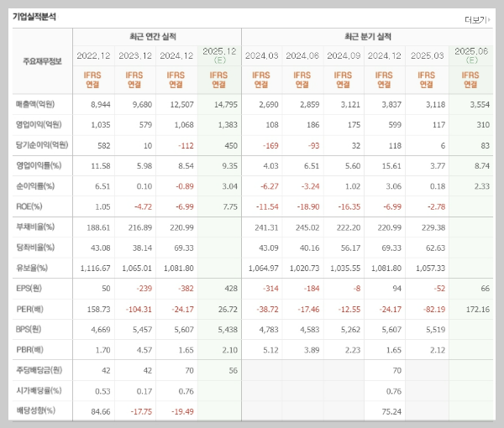Screen dimensions: 504x428
Task: Click the 2023.12 column header
Action: point(135,56)
